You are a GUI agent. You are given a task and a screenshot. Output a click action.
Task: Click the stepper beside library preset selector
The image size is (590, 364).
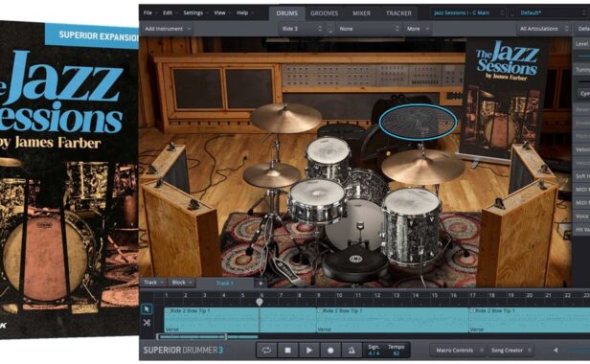[511, 12]
